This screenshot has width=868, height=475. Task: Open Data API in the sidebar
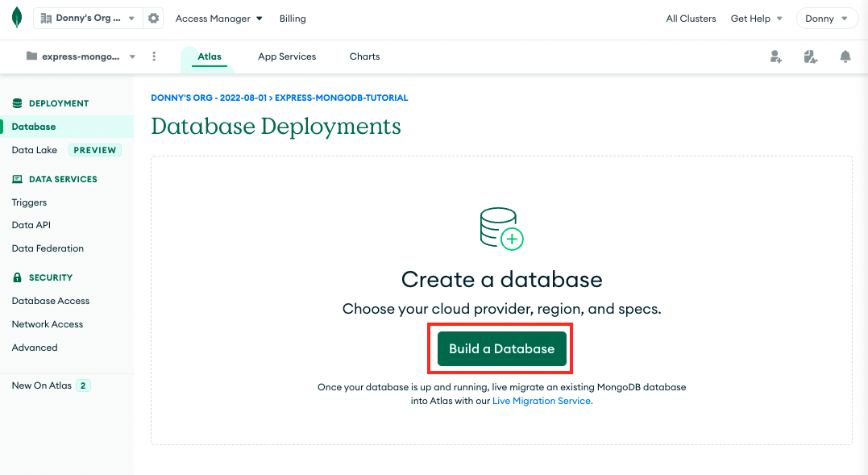click(x=31, y=225)
